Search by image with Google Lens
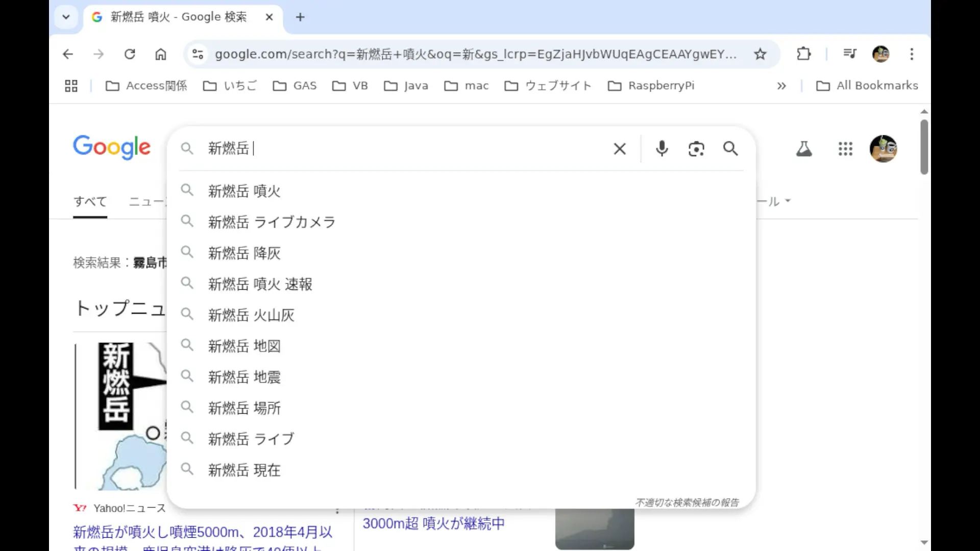Screen dimensions: 980x551 tap(696, 149)
